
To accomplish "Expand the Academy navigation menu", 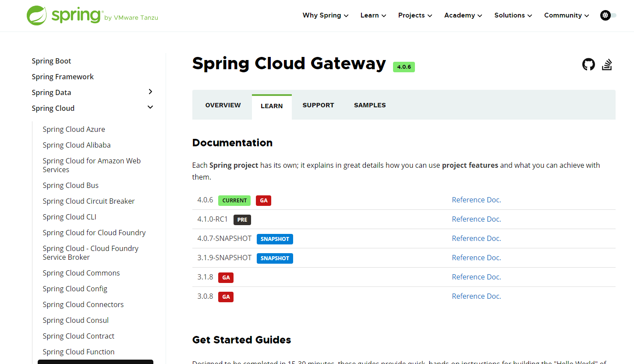I will click(x=463, y=15).
